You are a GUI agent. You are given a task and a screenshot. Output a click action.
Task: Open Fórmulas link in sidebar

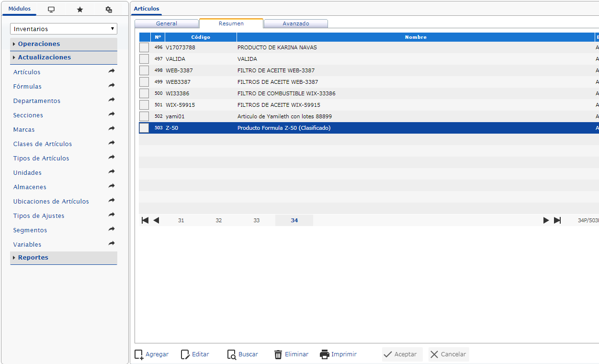pos(27,87)
